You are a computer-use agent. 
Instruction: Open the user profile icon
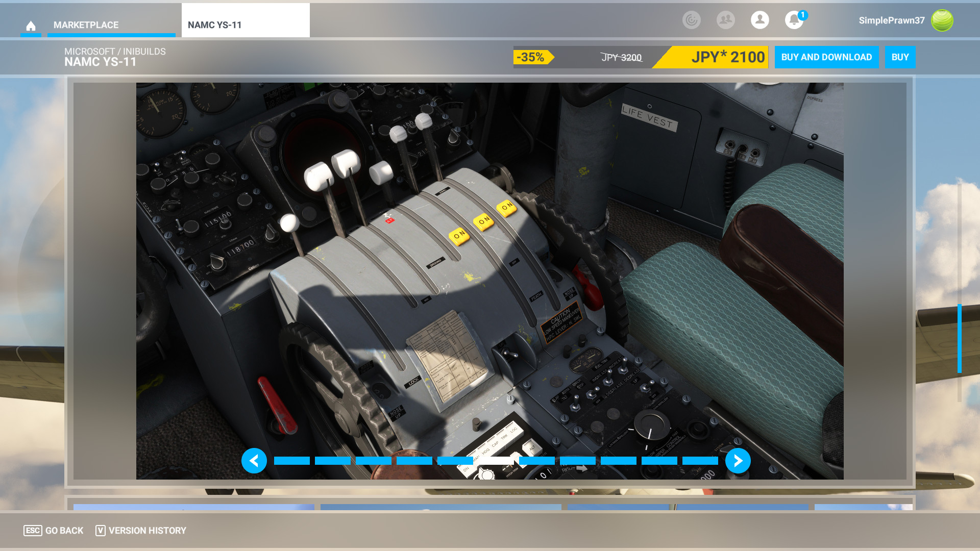(x=759, y=20)
